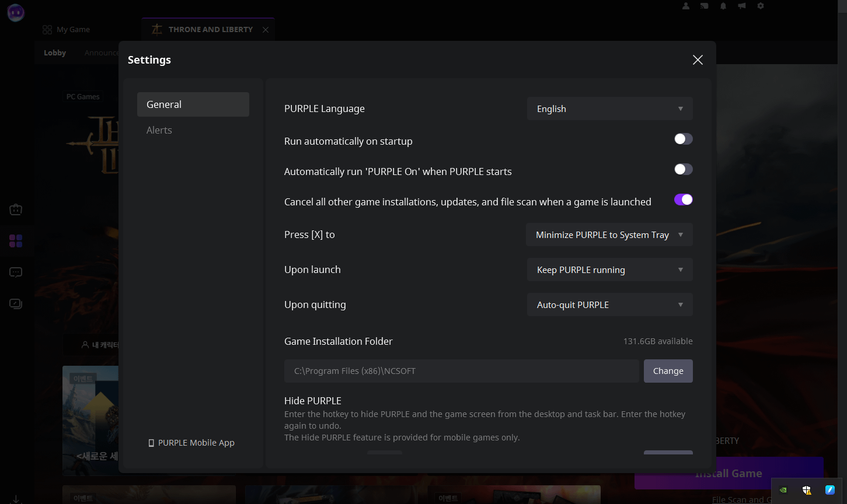Click the phone icon beside PURPLE Mobile App

coord(152,443)
